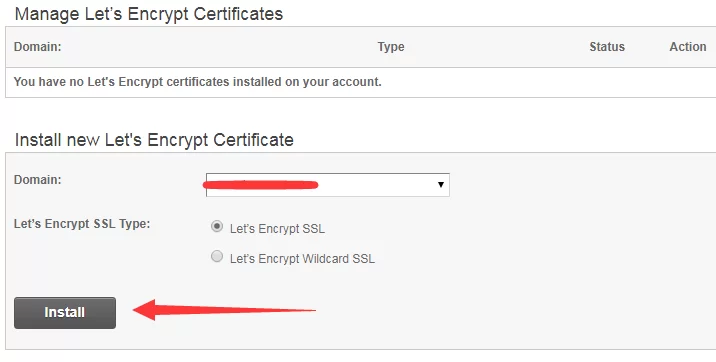Click the Action column header
The image size is (716, 362).
(x=688, y=47)
